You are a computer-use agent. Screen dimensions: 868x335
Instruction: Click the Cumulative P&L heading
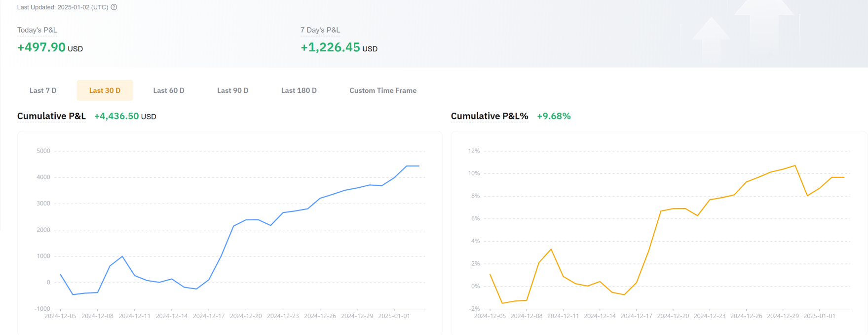[x=51, y=116]
